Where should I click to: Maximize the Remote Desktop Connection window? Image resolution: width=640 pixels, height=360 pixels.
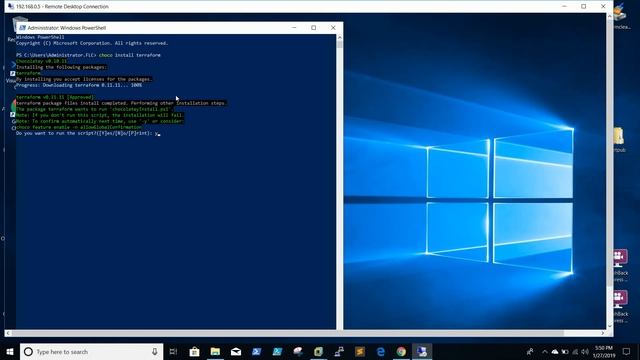tap(584, 7)
